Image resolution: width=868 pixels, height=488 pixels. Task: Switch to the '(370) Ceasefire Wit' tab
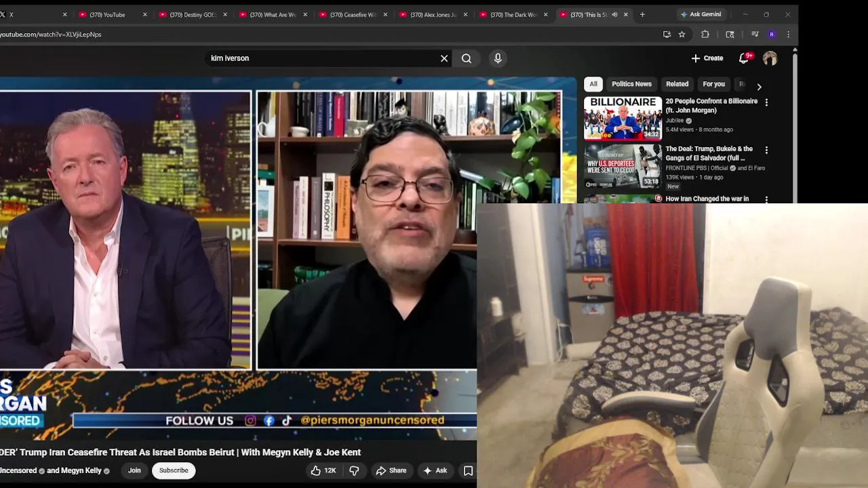352,14
